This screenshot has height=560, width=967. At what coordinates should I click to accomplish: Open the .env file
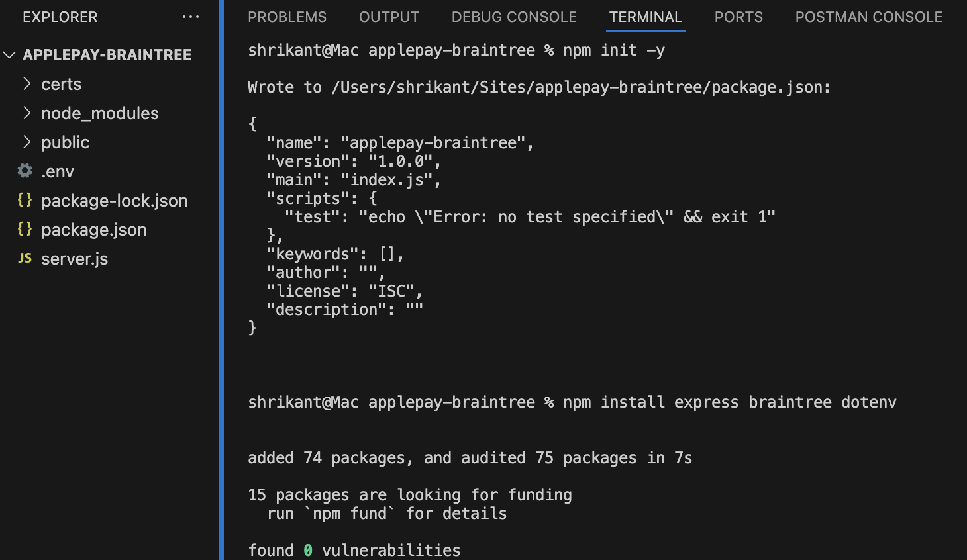pyautogui.click(x=58, y=171)
